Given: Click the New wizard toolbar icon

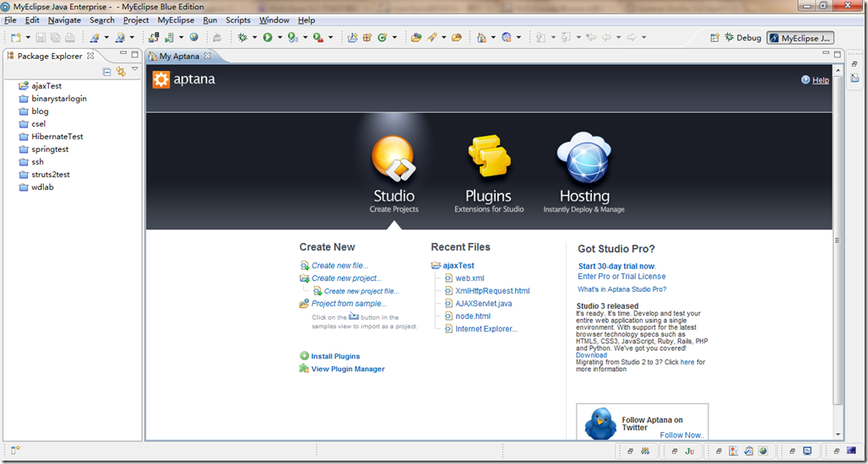Looking at the screenshot, I should 15,38.
